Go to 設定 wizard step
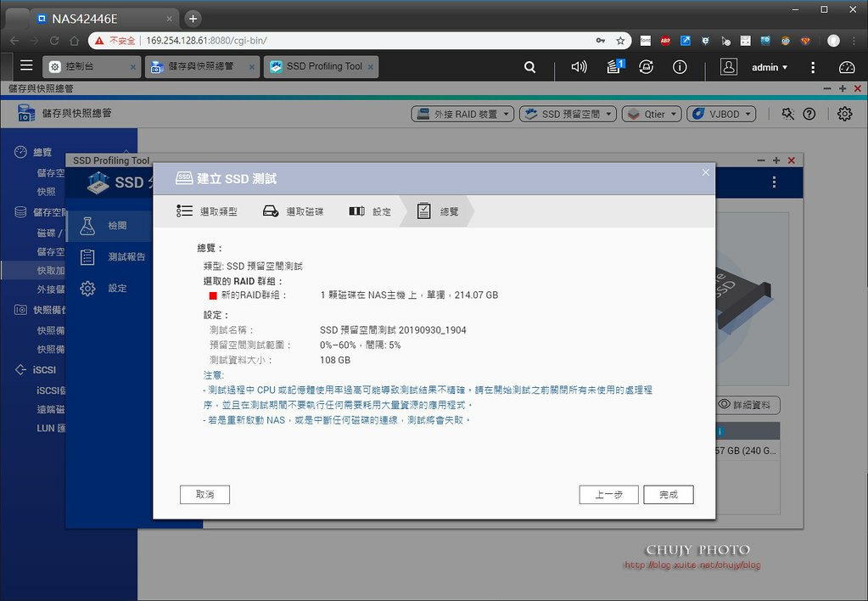Image resolution: width=868 pixels, height=601 pixels. [x=370, y=211]
